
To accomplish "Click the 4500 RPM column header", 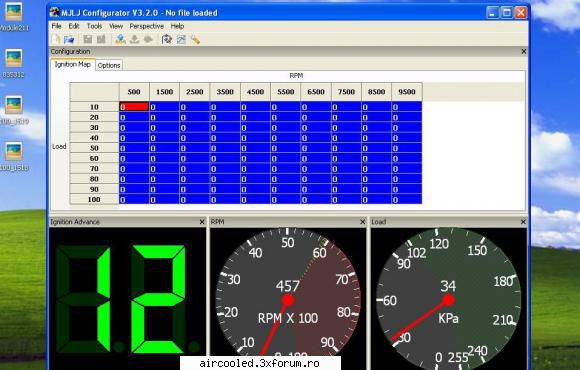I will [255, 92].
